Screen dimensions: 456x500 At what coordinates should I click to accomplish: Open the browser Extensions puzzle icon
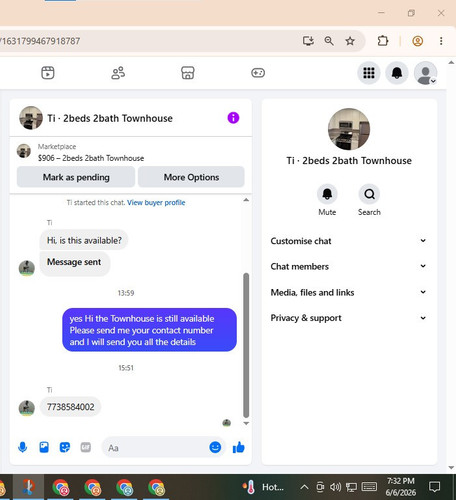383,41
